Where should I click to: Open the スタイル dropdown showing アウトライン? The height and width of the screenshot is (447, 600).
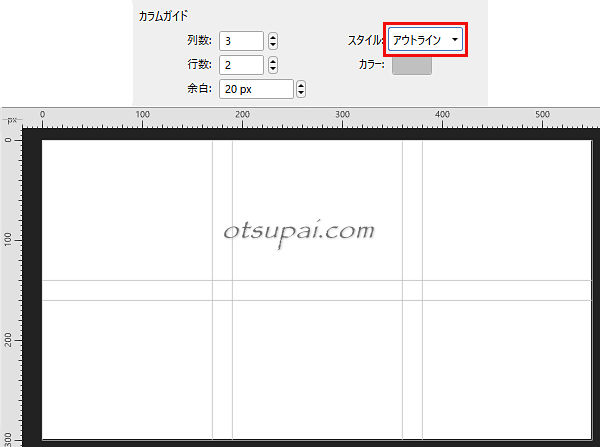pos(426,41)
